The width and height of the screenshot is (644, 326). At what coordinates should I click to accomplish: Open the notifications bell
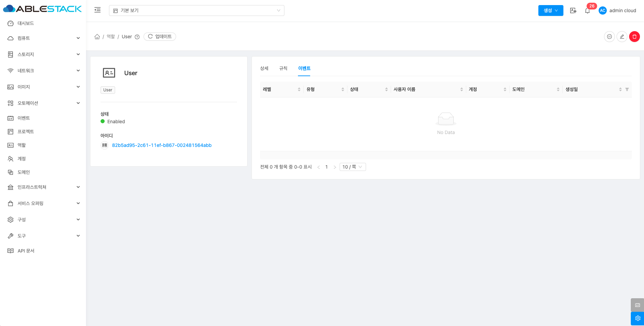tap(587, 11)
